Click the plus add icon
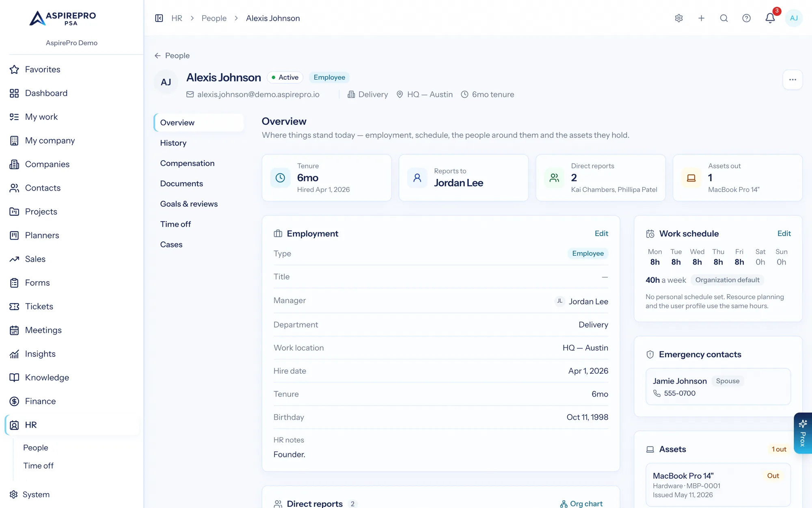 coord(701,18)
